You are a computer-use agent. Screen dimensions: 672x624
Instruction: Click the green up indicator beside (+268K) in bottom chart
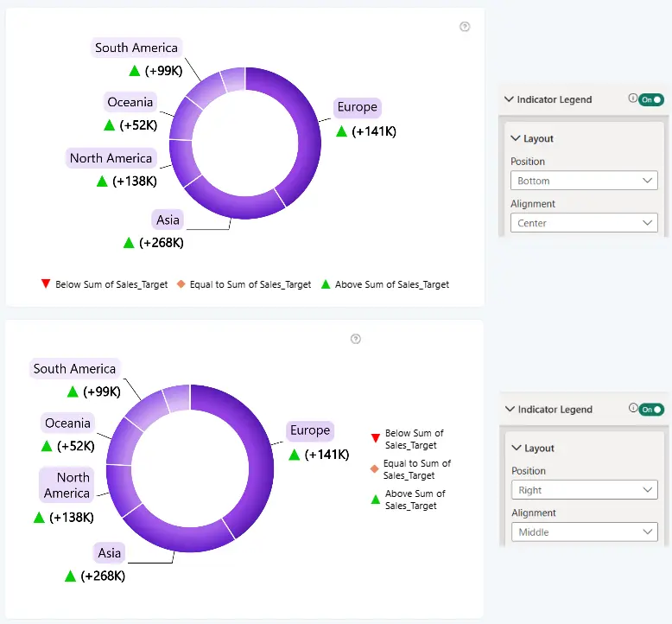(70, 576)
